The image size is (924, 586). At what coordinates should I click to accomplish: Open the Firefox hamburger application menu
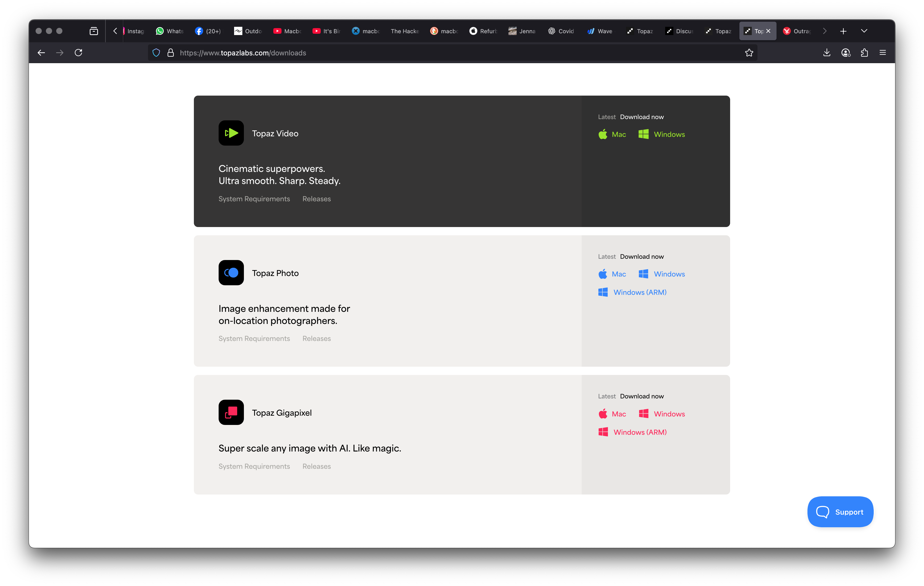[x=882, y=53]
